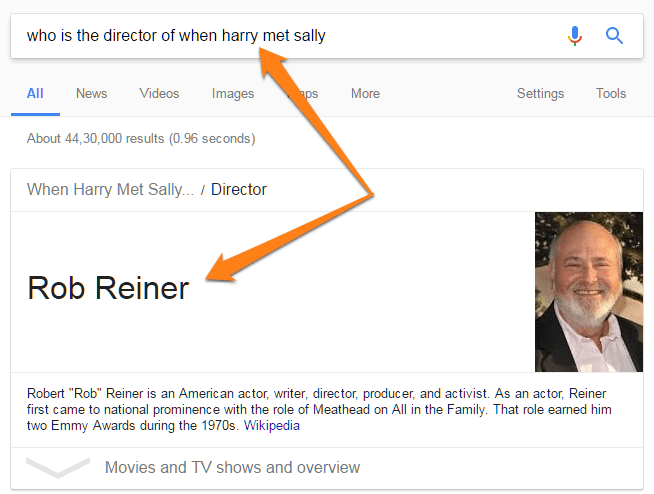The image size is (654, 494).
Task: Click the 'About 44,30,000 results' stats text
Action: point(140,138)
